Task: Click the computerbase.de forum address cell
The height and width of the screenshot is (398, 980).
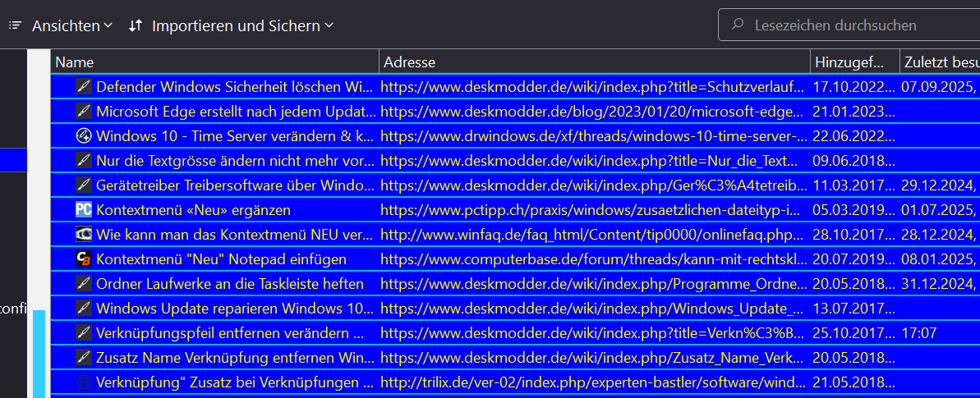Action: tap(593, 258)
